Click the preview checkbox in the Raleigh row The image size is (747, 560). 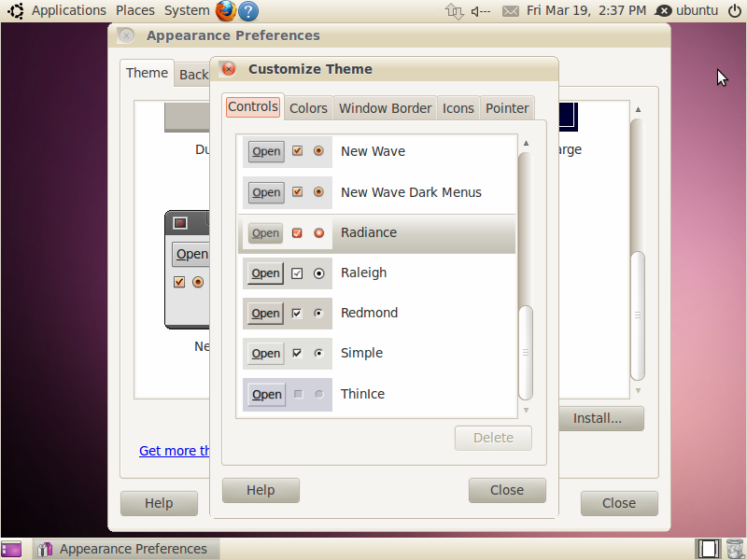click(297, 273)
